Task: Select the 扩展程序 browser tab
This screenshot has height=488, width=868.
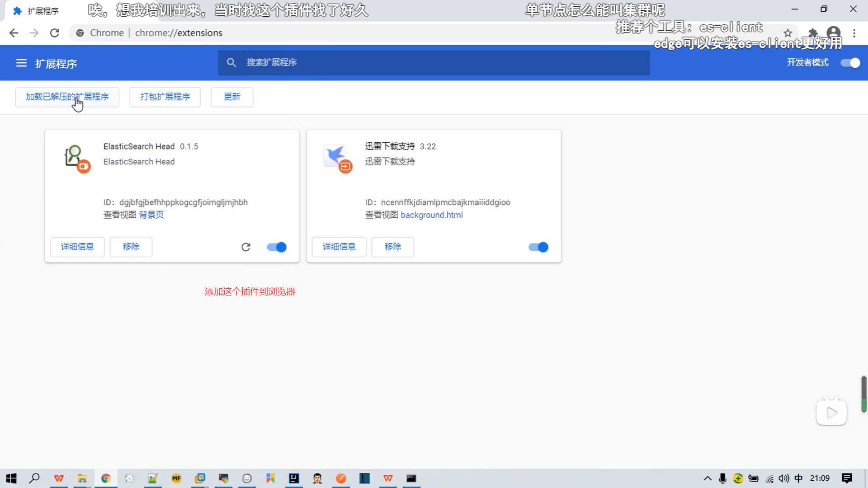Action: (x=43, y=11)
